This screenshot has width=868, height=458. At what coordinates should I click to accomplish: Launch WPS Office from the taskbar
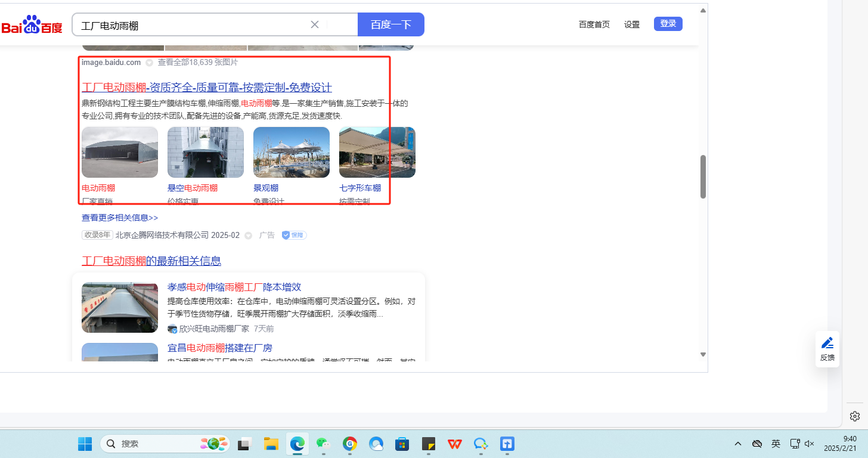pos(455,444)
